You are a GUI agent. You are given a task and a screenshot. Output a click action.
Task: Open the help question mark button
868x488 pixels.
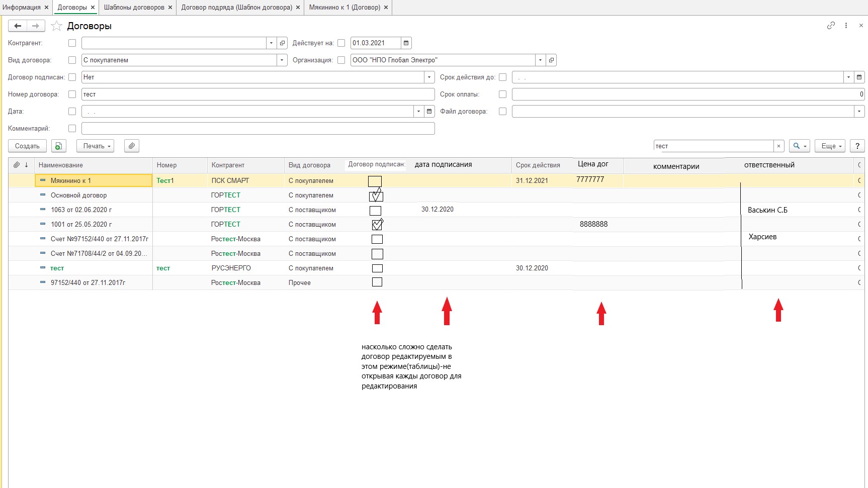857,146
